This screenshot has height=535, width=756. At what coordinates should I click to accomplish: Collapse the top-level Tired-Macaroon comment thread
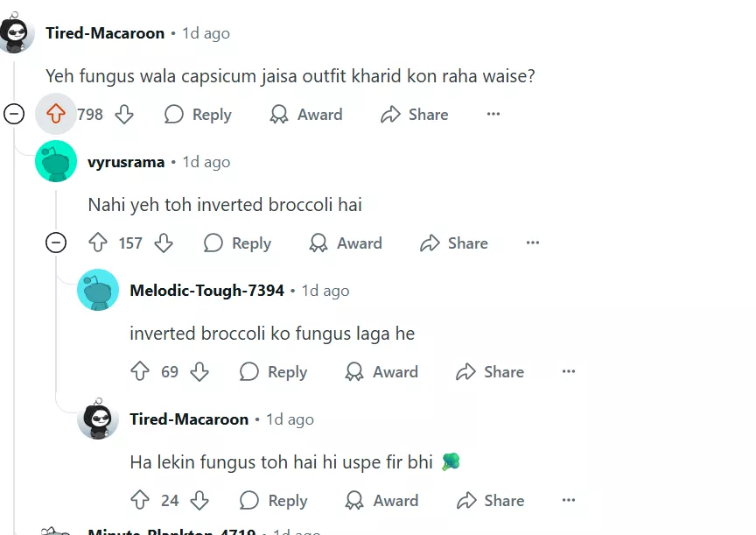[x=14, y=115]
